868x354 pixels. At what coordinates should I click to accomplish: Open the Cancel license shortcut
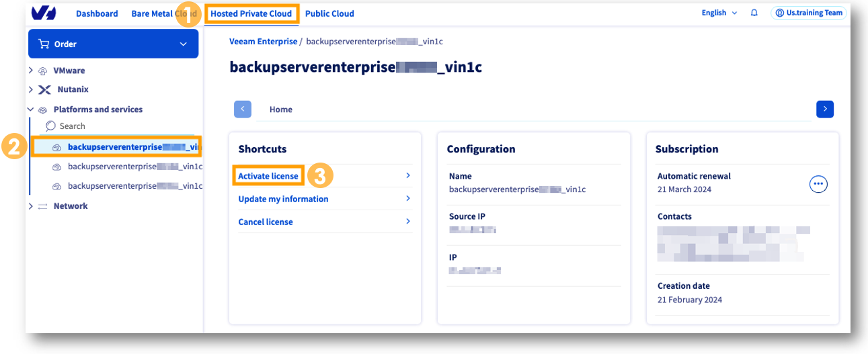(x=266, y=222)
